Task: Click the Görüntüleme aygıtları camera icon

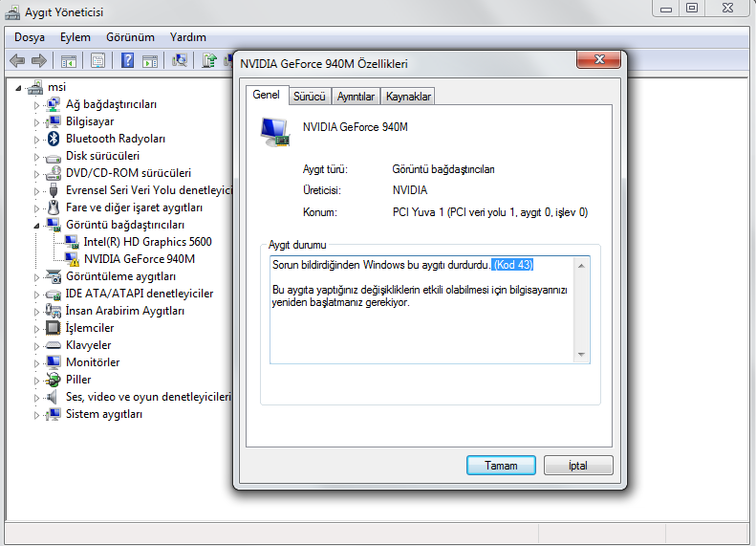Action: 53,277
